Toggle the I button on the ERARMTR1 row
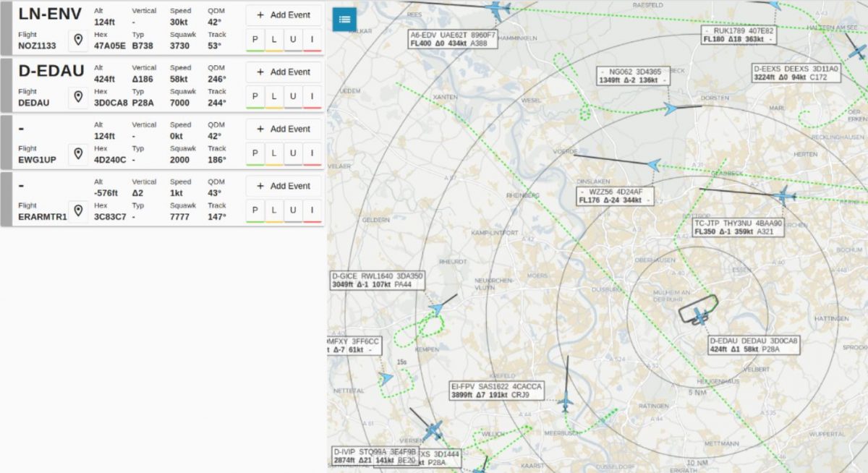Viewport: 868px width, 473px height. (x=312, y=211)
